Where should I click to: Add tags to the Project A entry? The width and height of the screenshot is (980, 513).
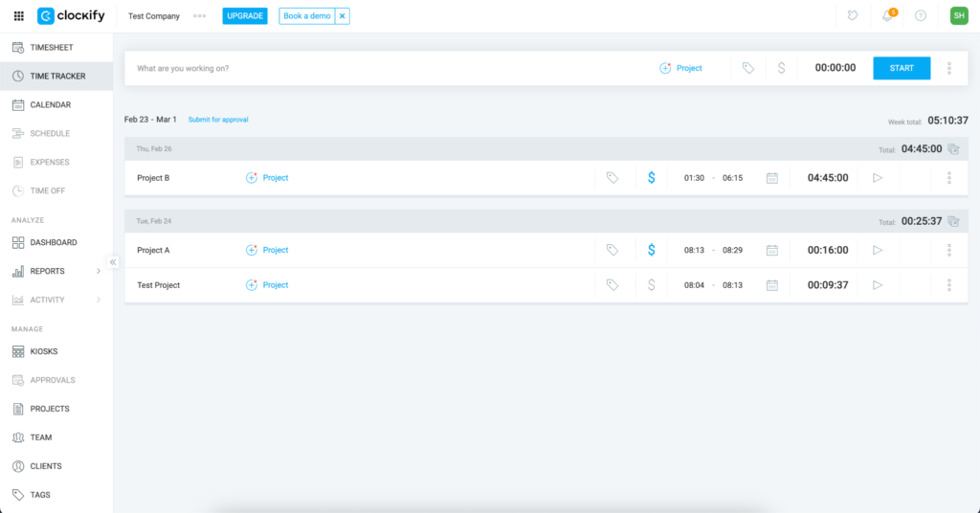(612, 250)
